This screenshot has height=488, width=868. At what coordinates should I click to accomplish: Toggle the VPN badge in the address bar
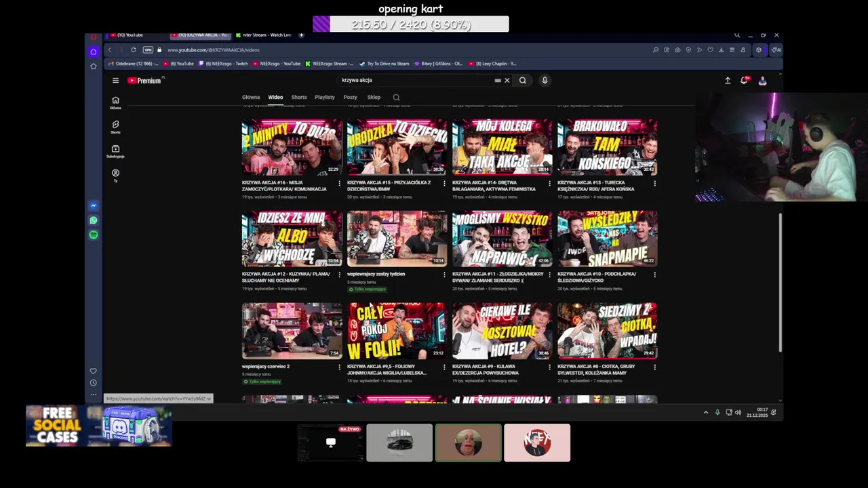148,49
